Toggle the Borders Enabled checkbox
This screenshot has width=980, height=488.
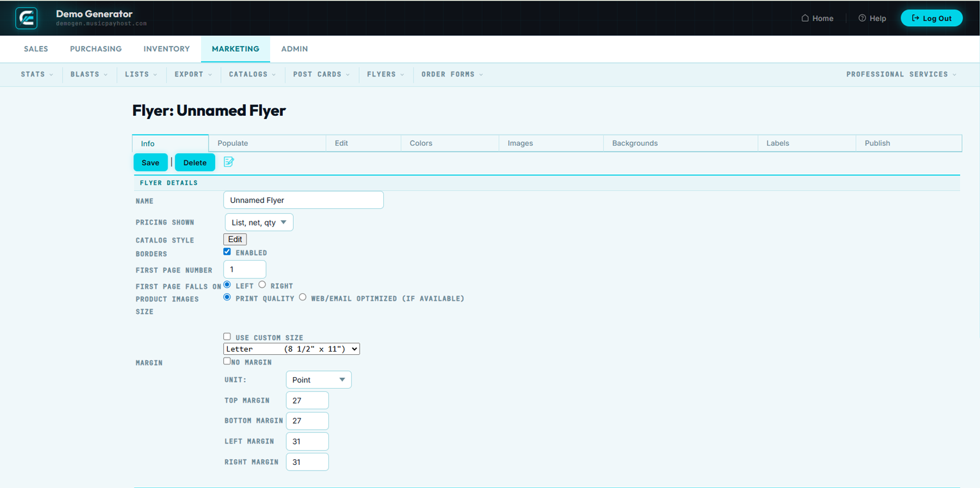click(x=227, y=252)
